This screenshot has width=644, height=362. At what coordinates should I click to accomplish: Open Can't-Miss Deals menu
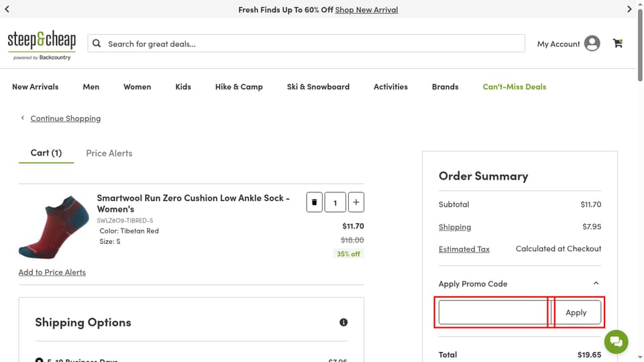pyautogui.click(x=515, y=86)
